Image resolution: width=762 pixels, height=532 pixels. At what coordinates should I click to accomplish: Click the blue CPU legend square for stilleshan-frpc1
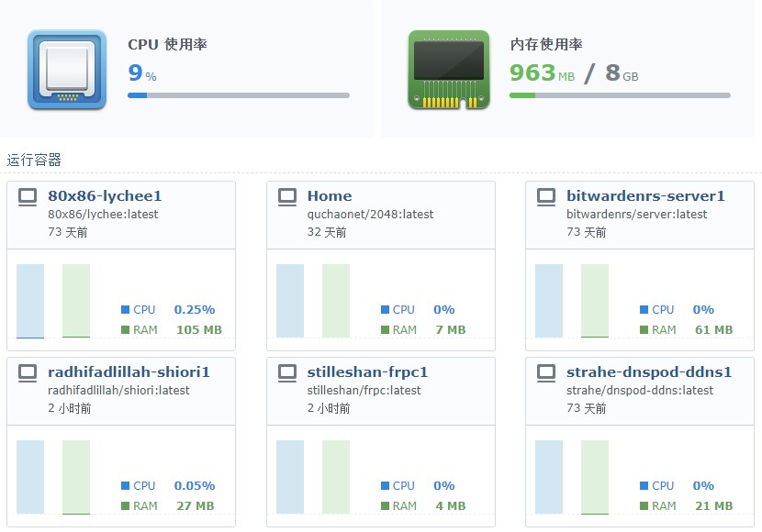click(385, 486)
